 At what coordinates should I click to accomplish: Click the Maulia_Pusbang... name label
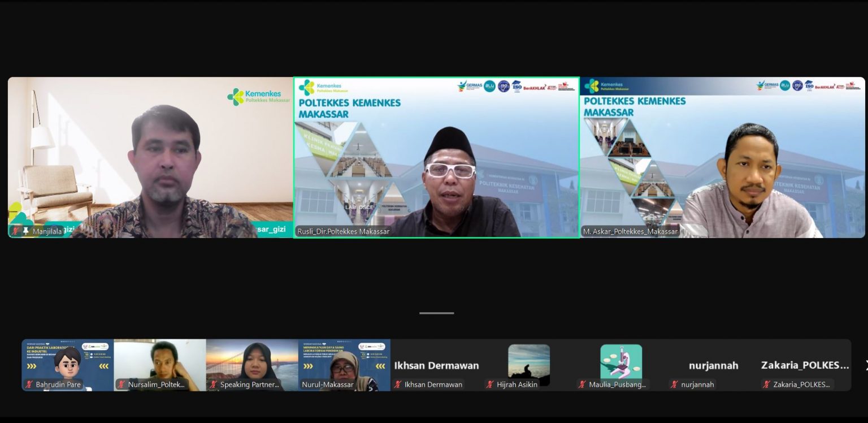click(x=617, y=385)
